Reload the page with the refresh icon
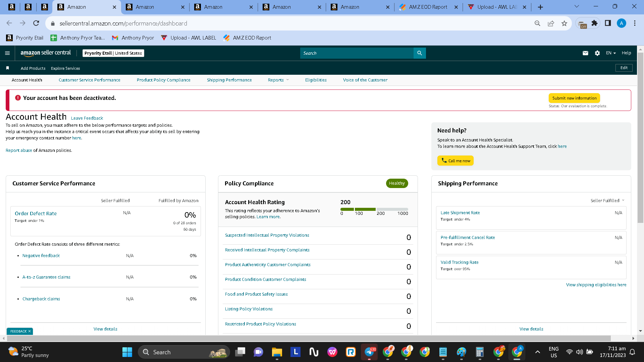This screenshot has height=362, width=644. 36,23
